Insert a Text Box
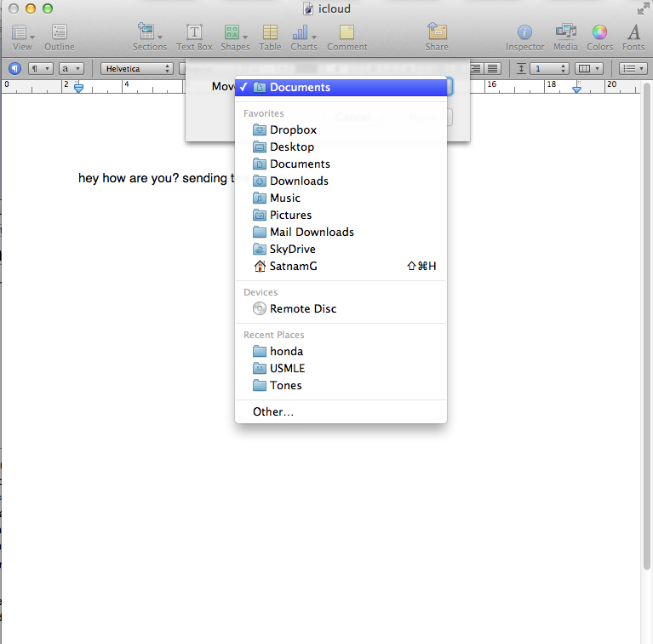This screenshot has width=653, height=644. pyautogui.click(x=194, y=37)
